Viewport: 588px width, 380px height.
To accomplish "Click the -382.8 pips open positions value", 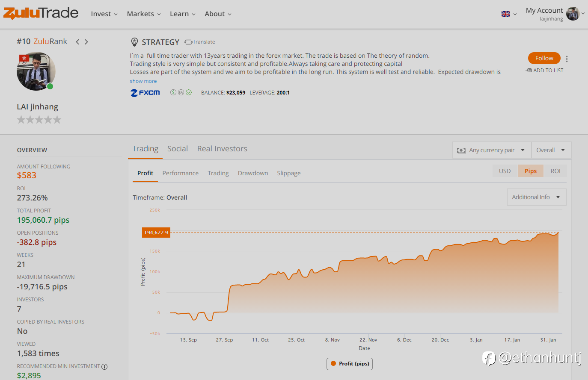I will (37, 242).
